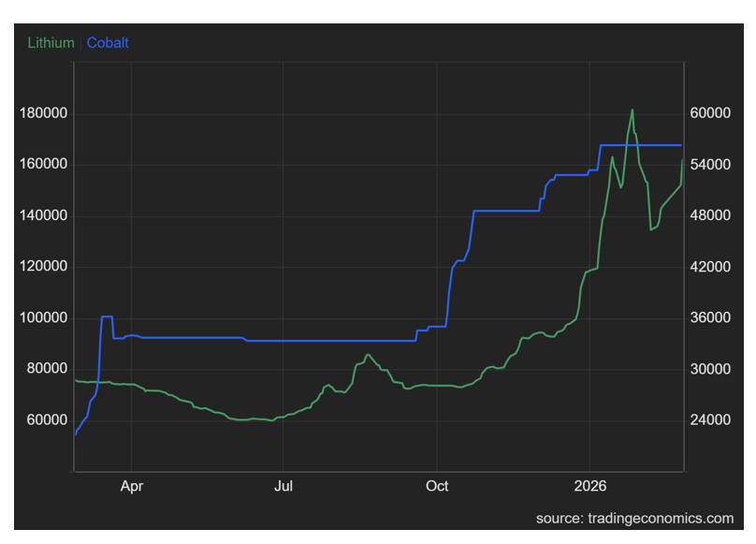Click the 30000 label on the right axis

pos(709,369)
